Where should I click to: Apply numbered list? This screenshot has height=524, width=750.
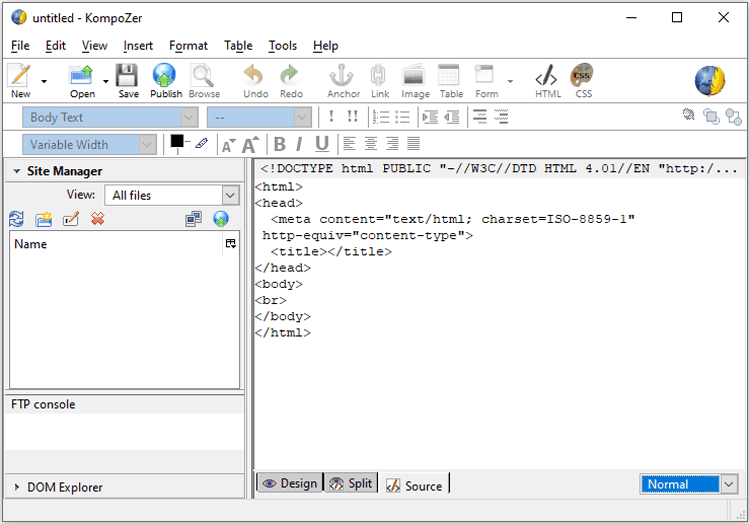(381, 117)
